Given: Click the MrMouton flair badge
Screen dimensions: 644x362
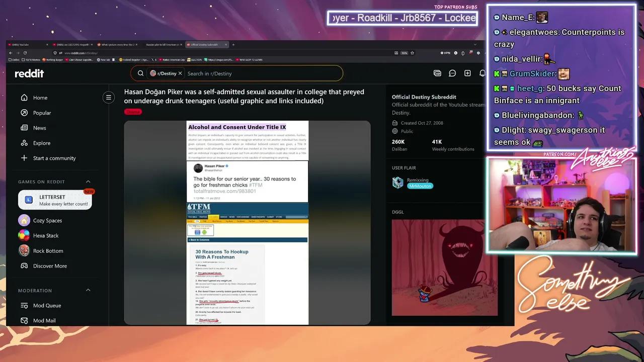Looking at the screenshot, I should coord(420,186).
